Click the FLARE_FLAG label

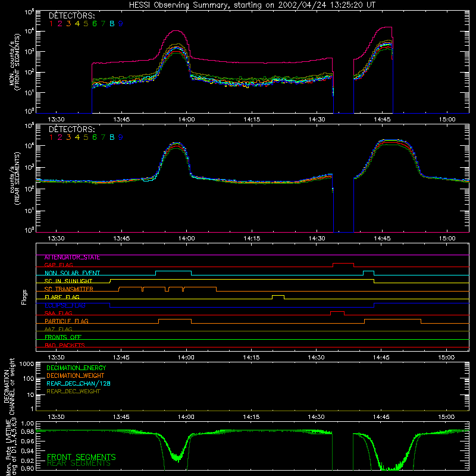coord(62,297)
